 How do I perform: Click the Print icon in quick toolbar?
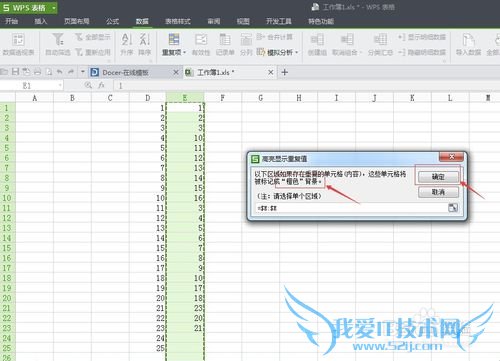[37, 72]
